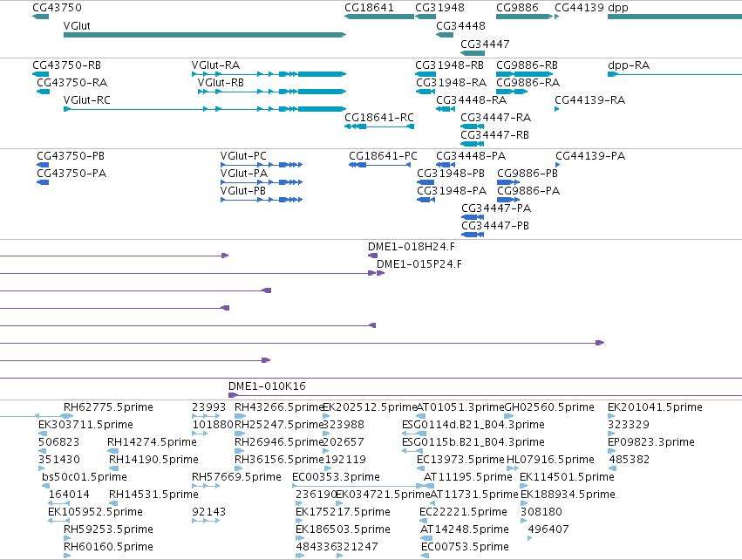Select transcript VGlut-RA
Screen dimensions: 742x560
269,74
